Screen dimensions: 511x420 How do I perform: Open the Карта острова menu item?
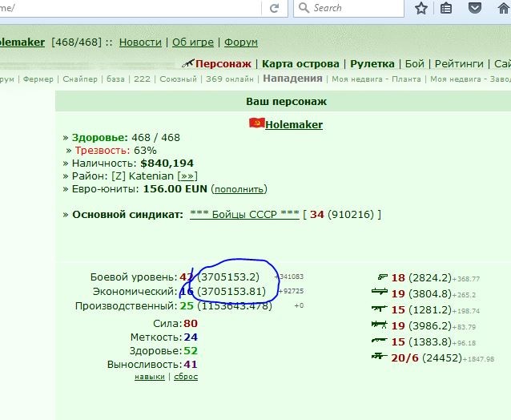pyautogui.click(x=300, y=64)
